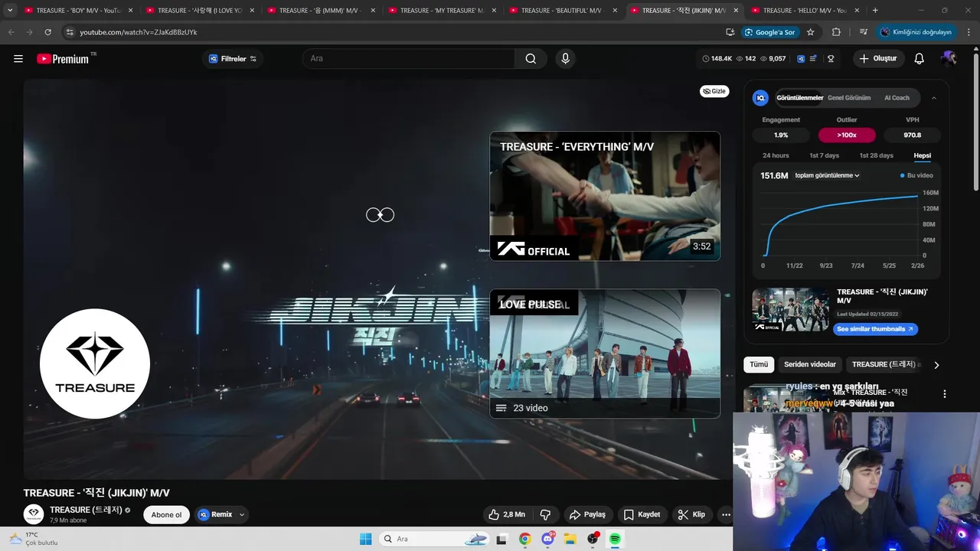The image size is (980, 551).
Task: Open the weather widget showing 17°C
Action: pos(34,539)
